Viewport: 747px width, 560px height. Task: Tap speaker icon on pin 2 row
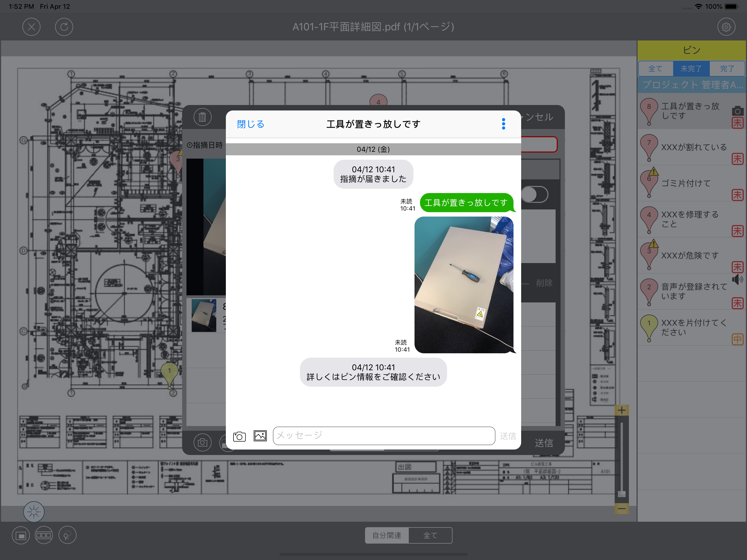[737, 279]
